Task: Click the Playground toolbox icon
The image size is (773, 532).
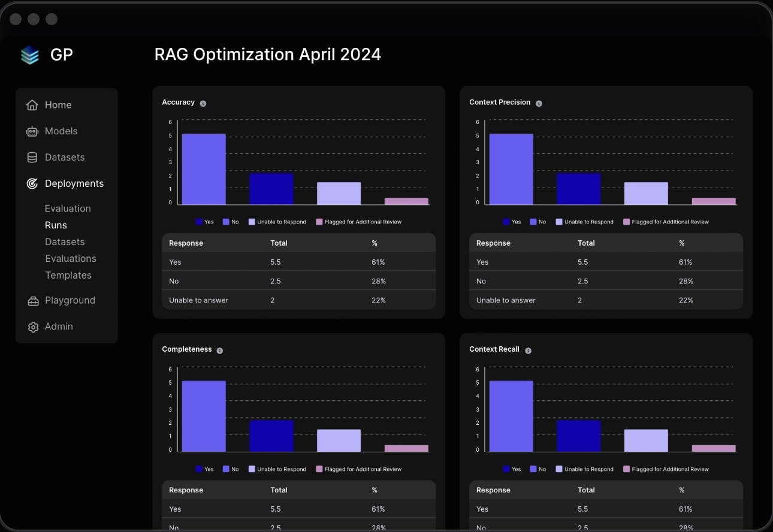Action: tap(33, 301)
